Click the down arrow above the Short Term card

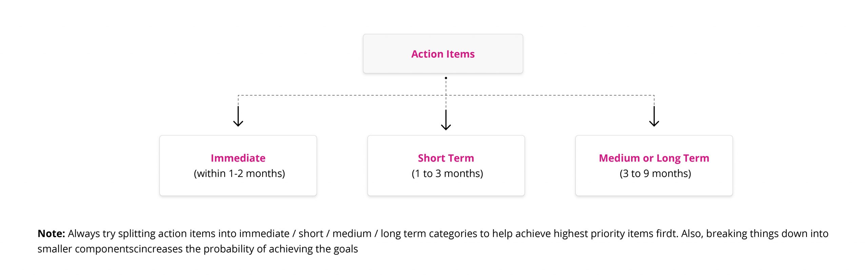(x=446, y=120)
